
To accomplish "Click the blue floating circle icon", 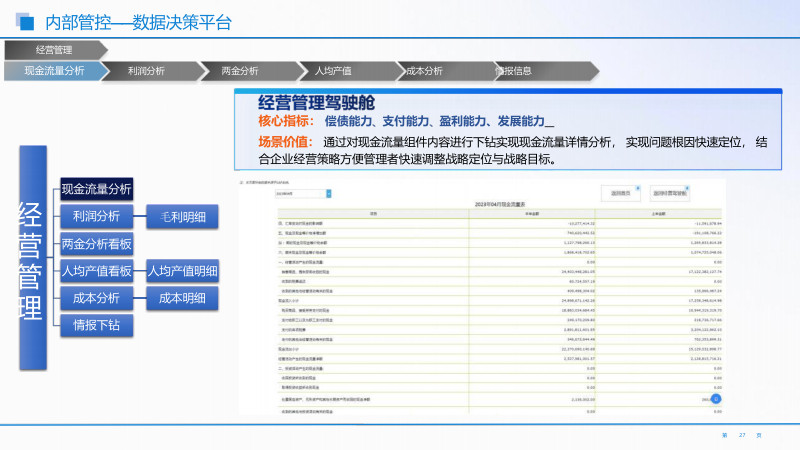I will click(717, 398).
